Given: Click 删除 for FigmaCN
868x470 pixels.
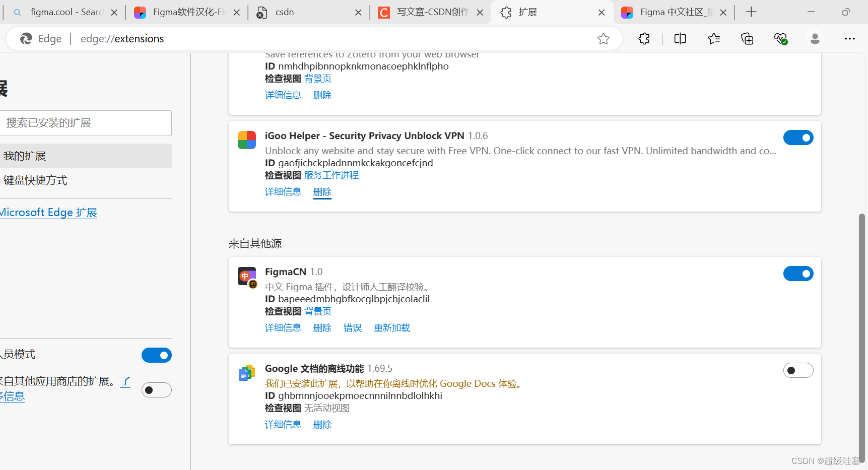Looking at the screenshot, I should click(322, 328).
